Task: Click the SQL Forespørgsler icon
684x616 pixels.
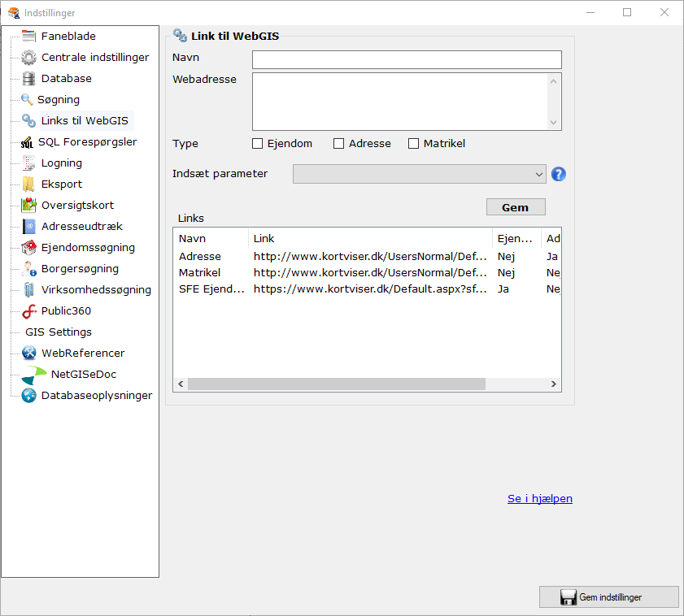Action: (27, 142)
